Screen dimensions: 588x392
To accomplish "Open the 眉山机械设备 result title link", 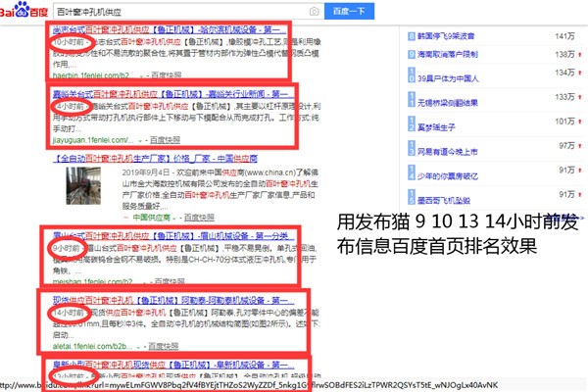I will [173, 236].
